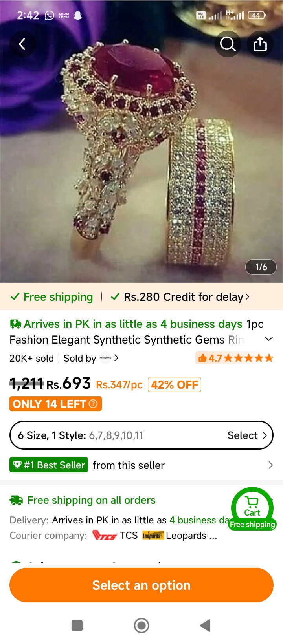Expand #1 Best Seller row arrow
This screenshot has height=644, width=283.
tap(270, 465)
